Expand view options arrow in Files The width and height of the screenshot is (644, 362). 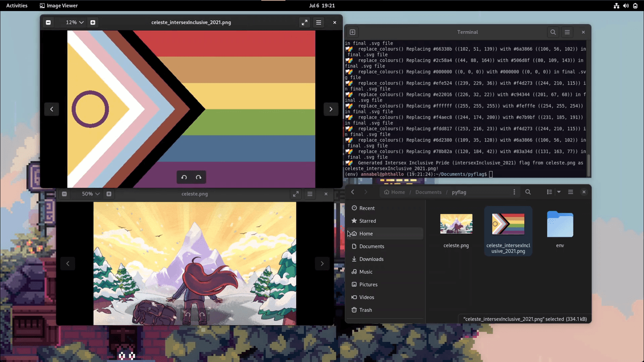(x=558, y=192)
